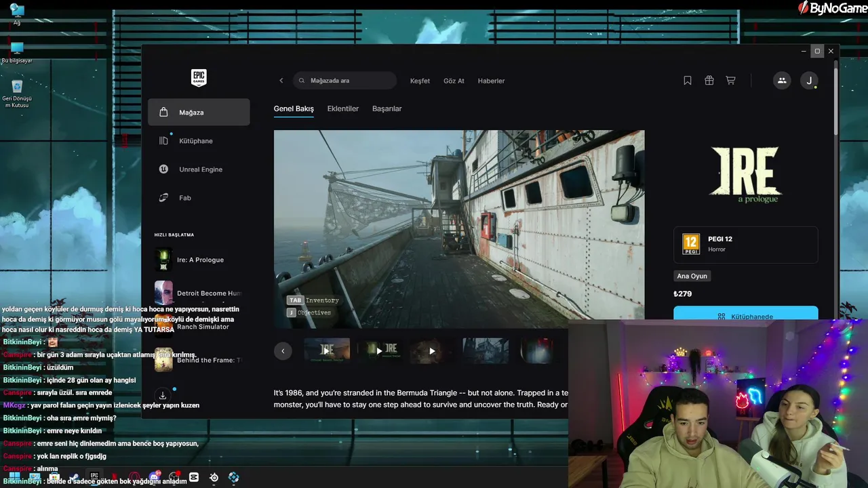868x488 pixels.
Task: Click the Mağazada ara search field
Action: [x=345, y=81]
